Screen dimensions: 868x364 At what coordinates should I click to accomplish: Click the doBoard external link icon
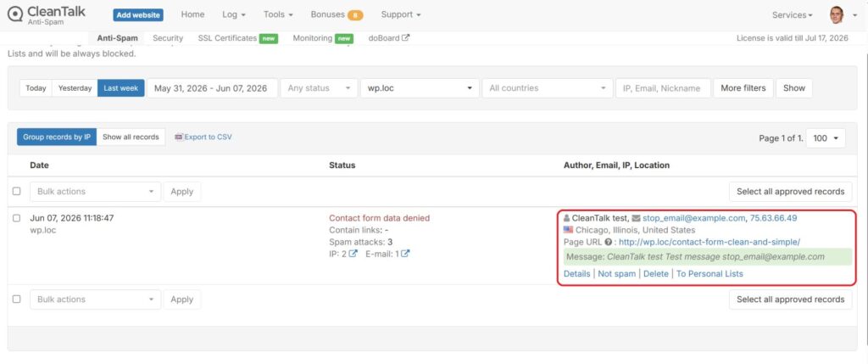(406, 38)
